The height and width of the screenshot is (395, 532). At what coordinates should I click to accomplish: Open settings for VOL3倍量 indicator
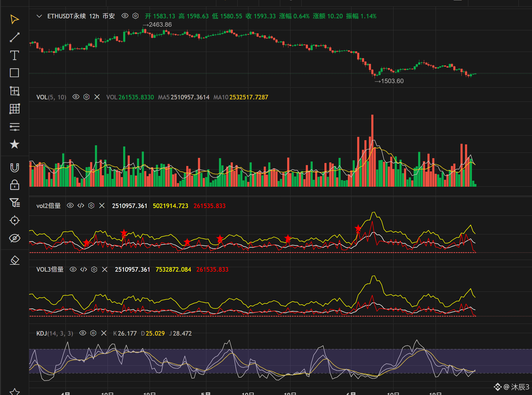(94, 270)
